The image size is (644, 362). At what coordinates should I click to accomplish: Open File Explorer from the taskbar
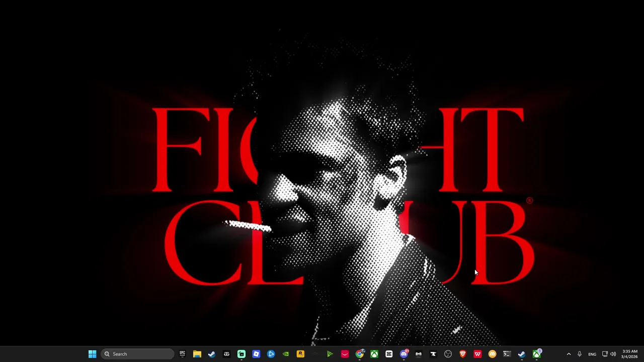coord(197,354)
